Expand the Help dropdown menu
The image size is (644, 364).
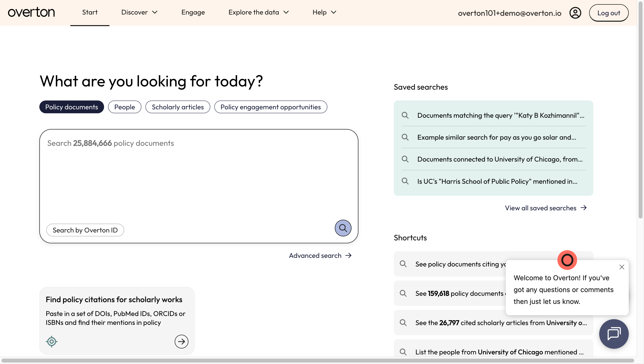point(324,12)
